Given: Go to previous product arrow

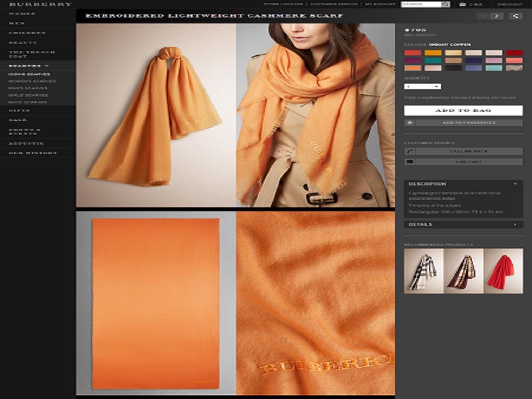Looking at the screenshot, I should (483, 16).
